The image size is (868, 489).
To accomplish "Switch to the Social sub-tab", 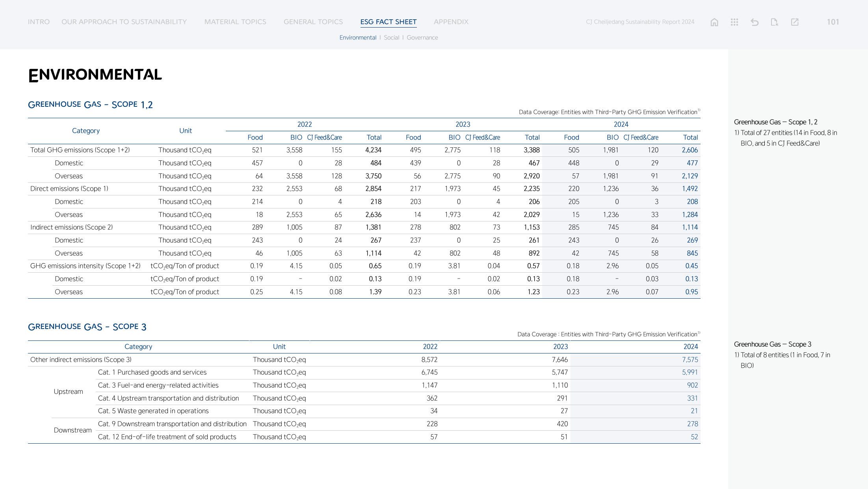I will pos(391,37).
